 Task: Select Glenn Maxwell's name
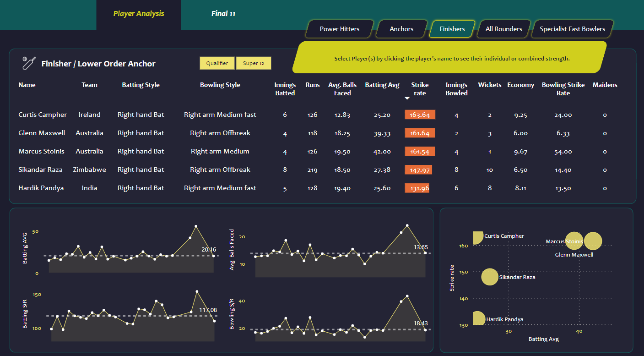tap(41, 133)
